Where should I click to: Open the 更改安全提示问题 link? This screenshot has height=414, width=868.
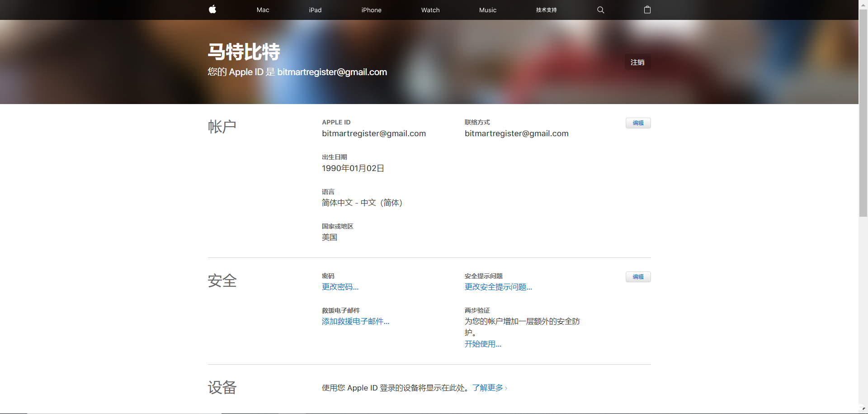[x=498, y=287]
